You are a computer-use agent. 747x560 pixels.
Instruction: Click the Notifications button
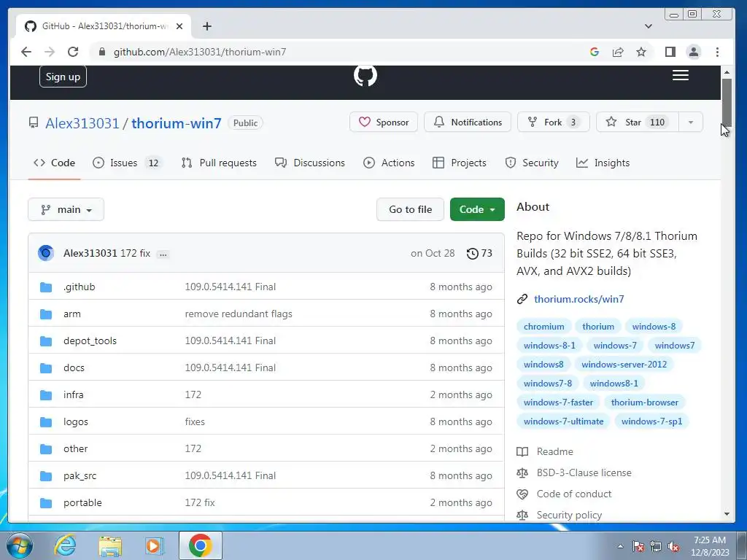pyautogui.click(x=468, y=122)
